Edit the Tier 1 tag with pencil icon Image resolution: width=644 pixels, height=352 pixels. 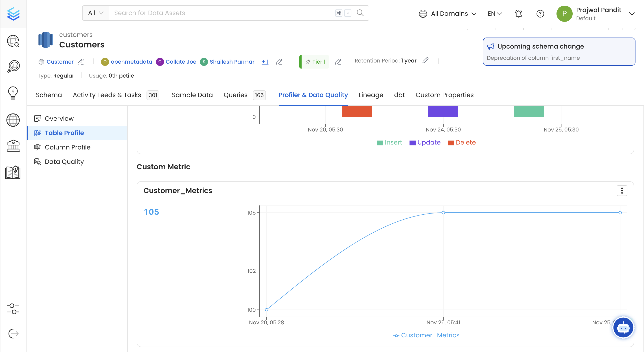pos(338,62)
